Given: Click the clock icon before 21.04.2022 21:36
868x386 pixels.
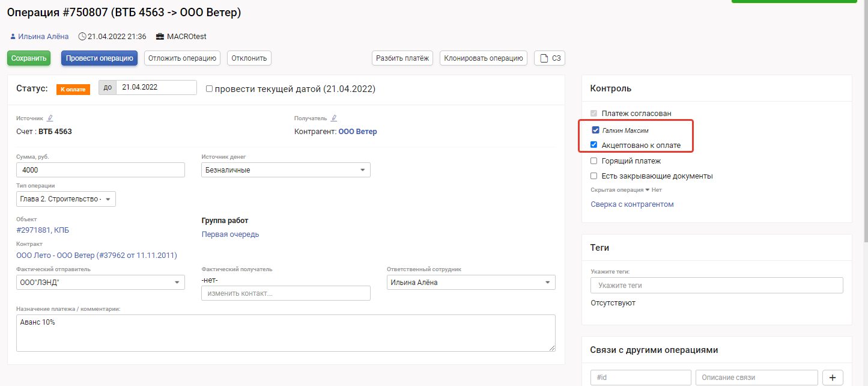Looking at the screenshot, I should (82, 37).
